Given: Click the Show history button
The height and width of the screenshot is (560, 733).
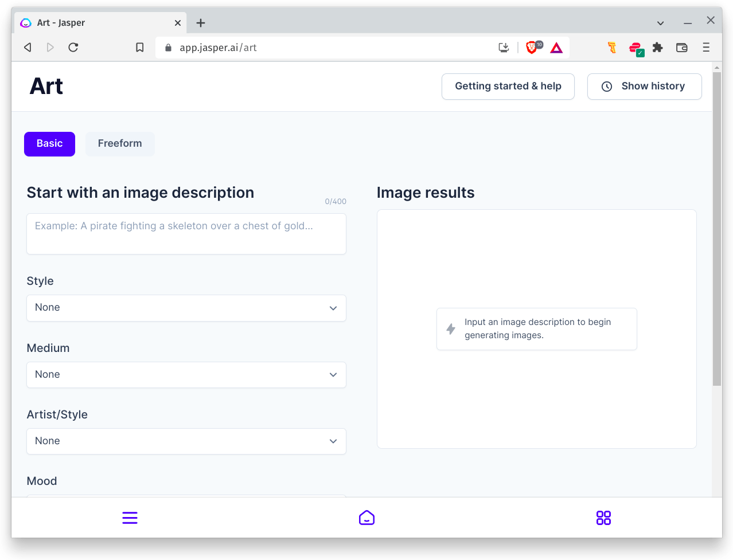Looking at the screenshot, I should pos(645,87).
